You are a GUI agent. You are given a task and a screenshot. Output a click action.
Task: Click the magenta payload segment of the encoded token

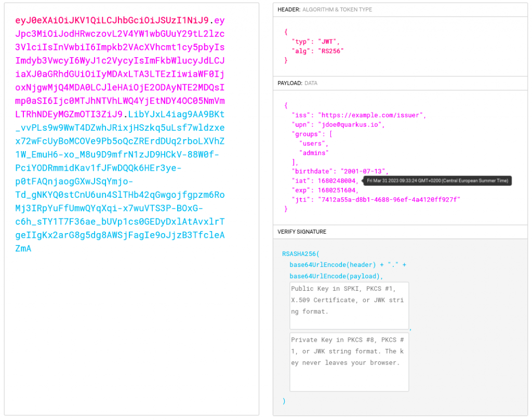120,74
